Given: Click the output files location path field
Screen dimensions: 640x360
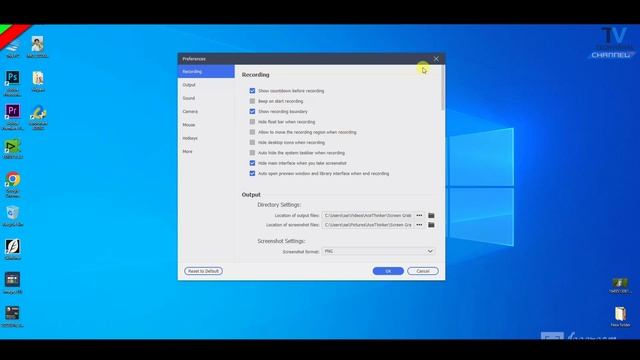Looking at the screenshot, I should point(368,215).
